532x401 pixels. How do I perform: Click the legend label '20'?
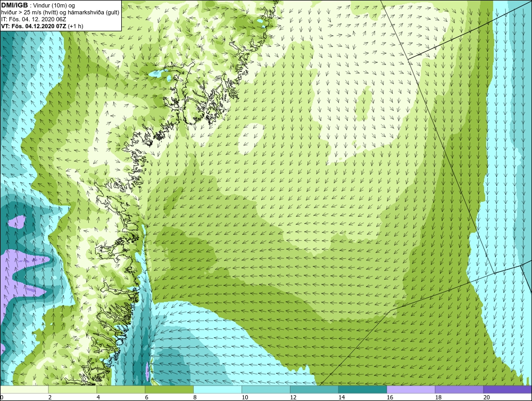(x=487, y=397)
